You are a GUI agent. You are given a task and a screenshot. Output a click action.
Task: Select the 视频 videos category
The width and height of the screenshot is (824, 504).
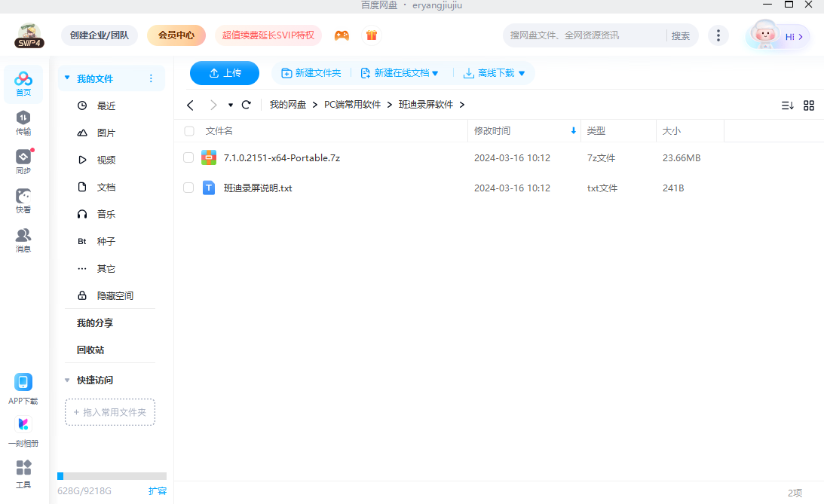106,160
